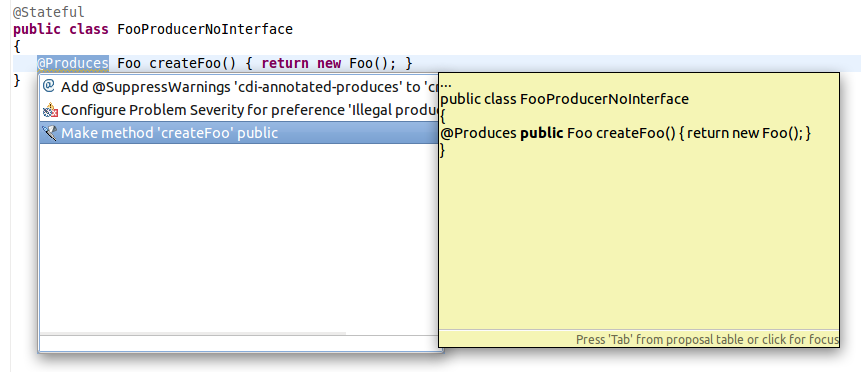Select Add @SuppressWarnings 'cdi-annotated-produces' proposal
861x372 pixels.
tap(238, 87)
